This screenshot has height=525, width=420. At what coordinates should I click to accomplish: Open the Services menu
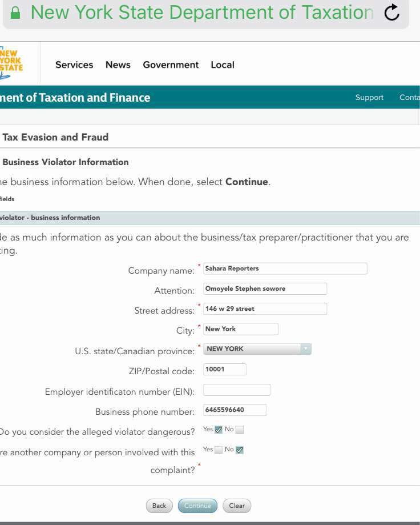(74, 65)
